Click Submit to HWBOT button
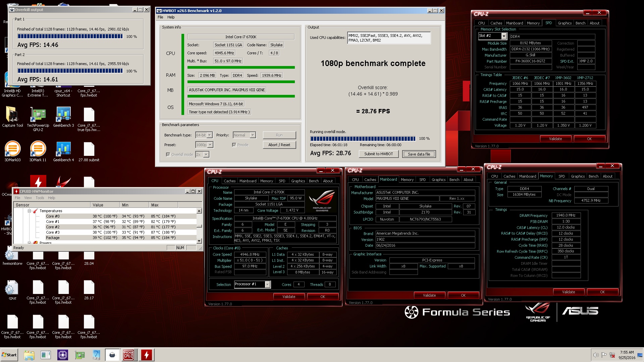Viewport: 644px width, 362px height. 378,154
